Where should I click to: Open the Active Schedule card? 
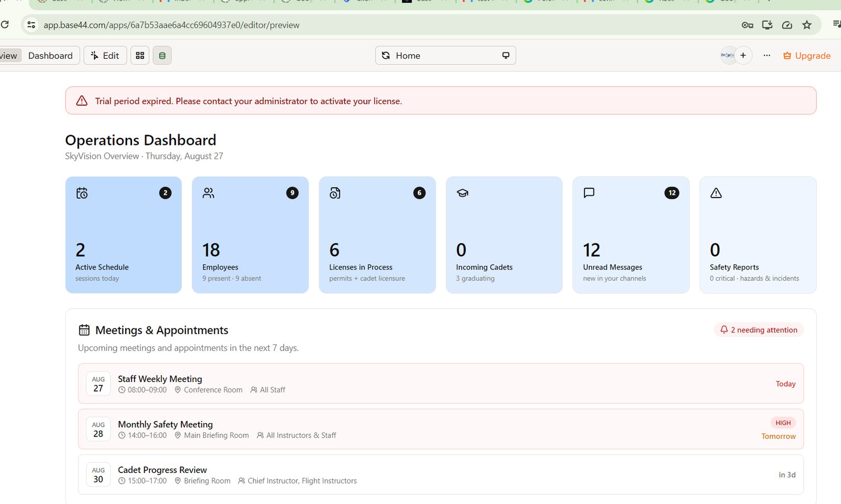[x=124, y=235]
